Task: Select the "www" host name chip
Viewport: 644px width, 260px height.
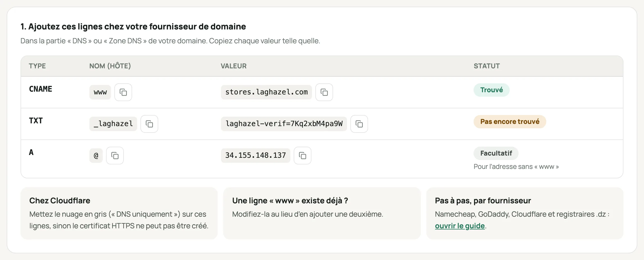Action: pyautogui.click(x=100, y=92)
